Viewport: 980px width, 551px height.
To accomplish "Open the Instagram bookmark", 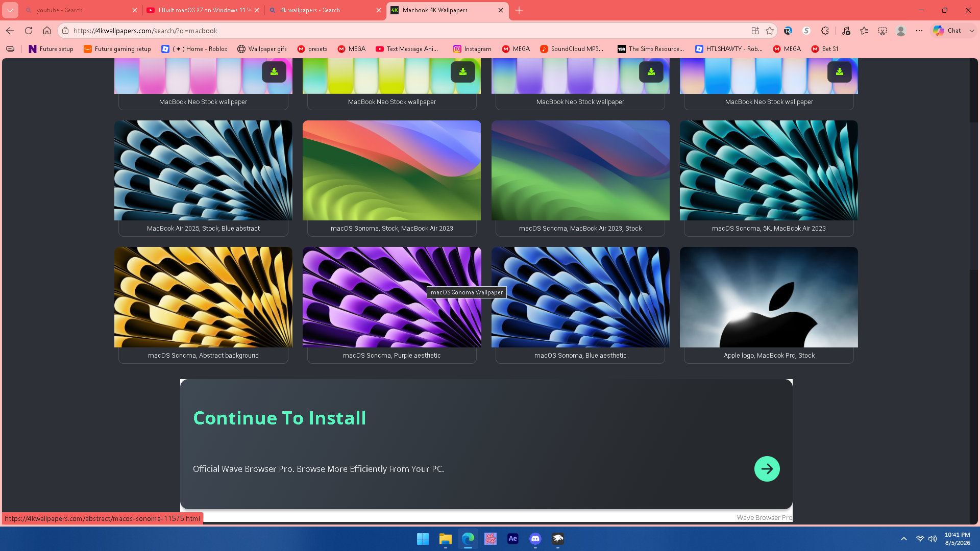I will pos(472,49).
